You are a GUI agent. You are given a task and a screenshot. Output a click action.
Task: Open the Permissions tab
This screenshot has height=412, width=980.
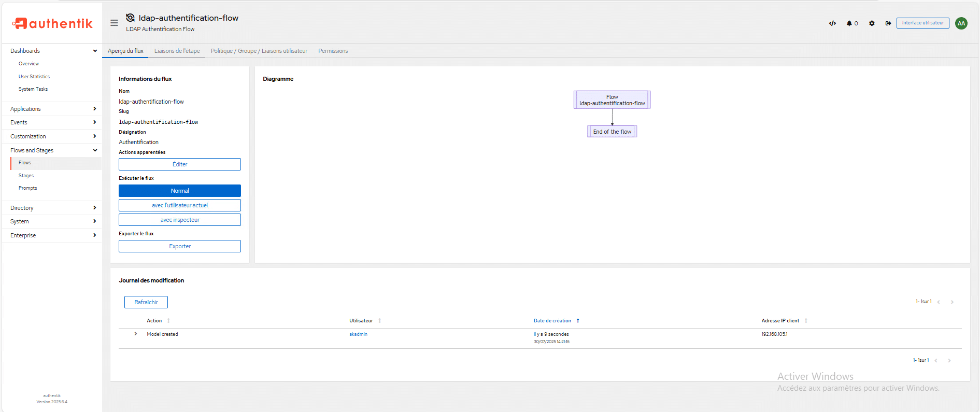333,51
